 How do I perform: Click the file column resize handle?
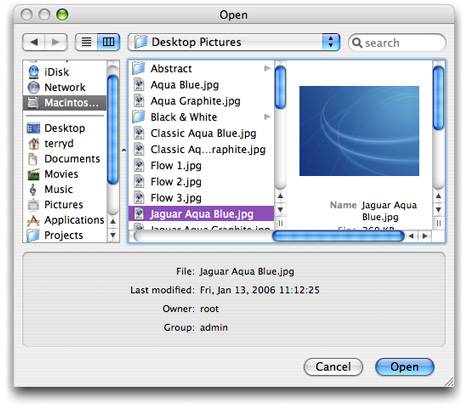pos(280,223)
